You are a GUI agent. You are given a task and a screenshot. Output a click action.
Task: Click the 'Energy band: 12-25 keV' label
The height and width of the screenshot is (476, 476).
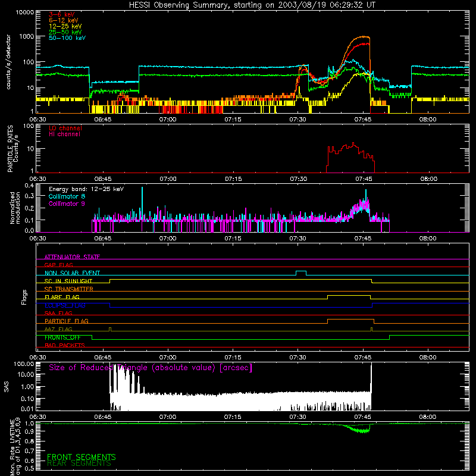coord(86,189)
